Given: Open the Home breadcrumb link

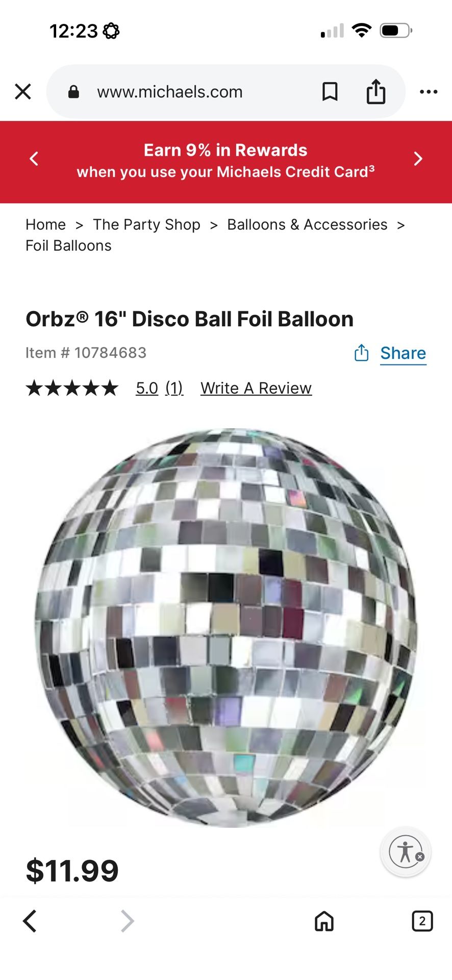Looking at the screenshot, I should 46,225.
